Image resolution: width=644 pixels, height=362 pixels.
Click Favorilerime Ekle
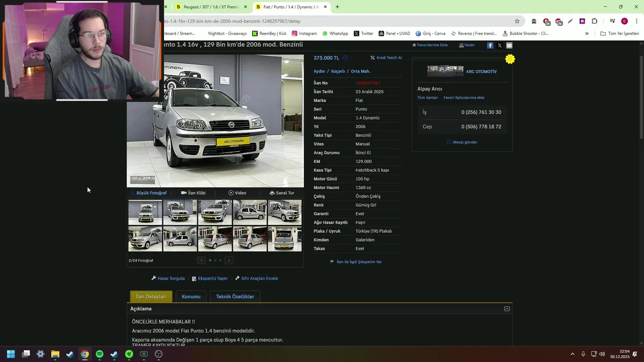coord(430,45)
